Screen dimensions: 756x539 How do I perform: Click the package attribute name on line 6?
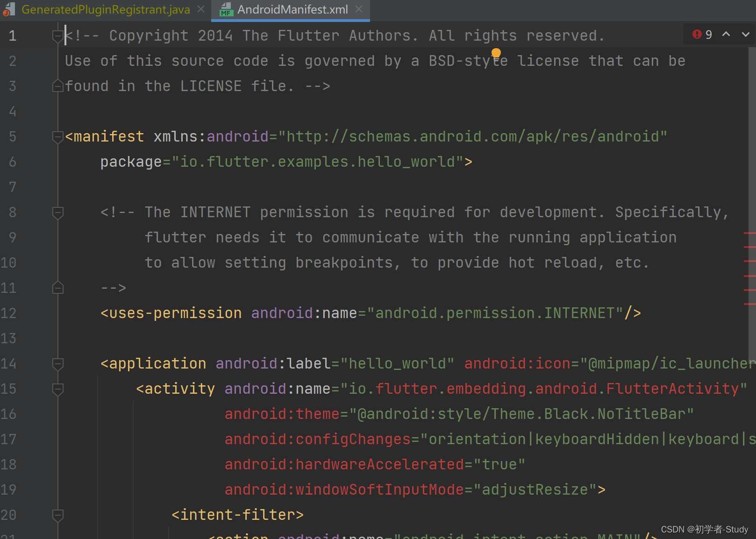131,162
